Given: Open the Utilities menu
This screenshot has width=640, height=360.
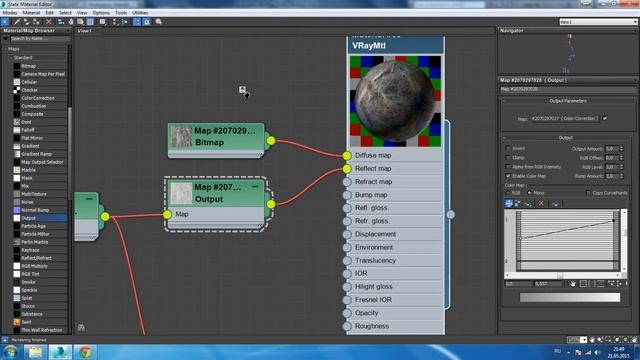Looking at the screenshot, I should (140, 13).
